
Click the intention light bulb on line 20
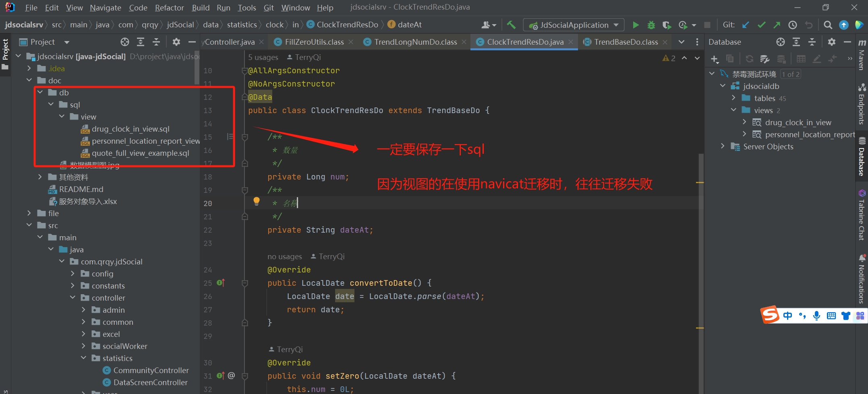[257, 202]
